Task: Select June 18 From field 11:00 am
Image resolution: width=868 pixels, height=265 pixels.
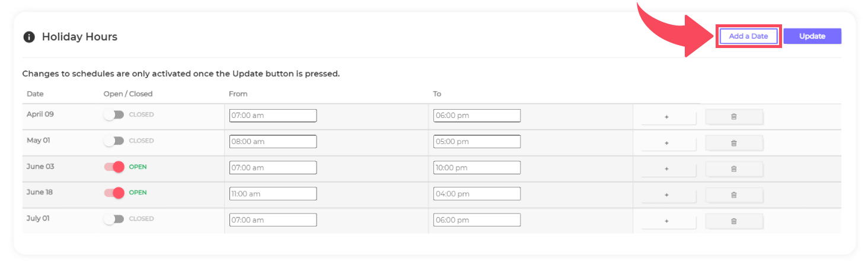Action: 273,194
